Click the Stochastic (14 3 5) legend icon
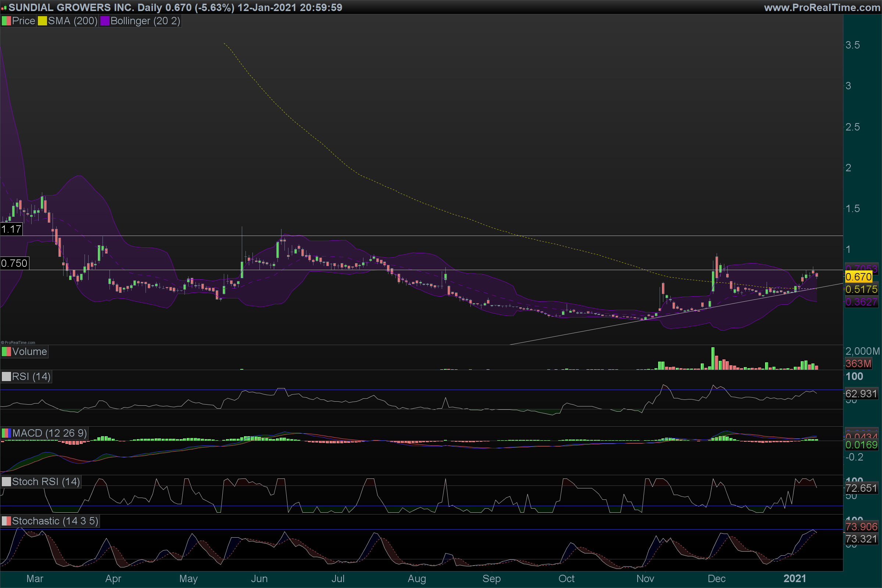This screenshot has width=882, height=588. click(x=6, y=521)
